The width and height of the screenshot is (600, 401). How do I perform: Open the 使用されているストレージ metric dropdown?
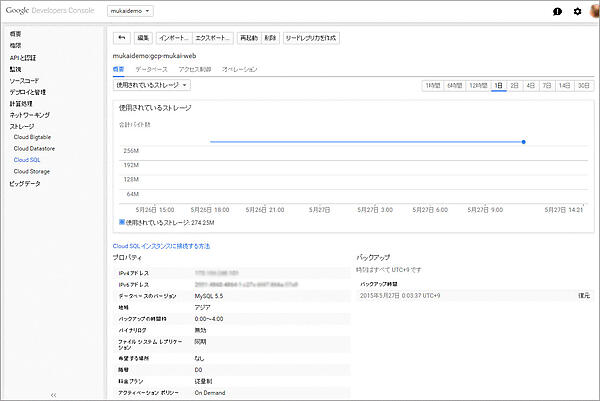pos(152,86)
